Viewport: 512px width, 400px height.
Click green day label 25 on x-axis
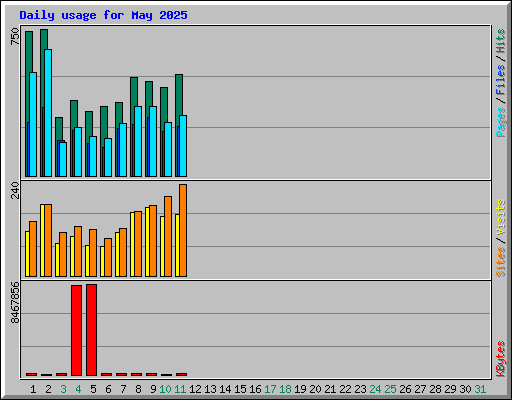point(390,389)
